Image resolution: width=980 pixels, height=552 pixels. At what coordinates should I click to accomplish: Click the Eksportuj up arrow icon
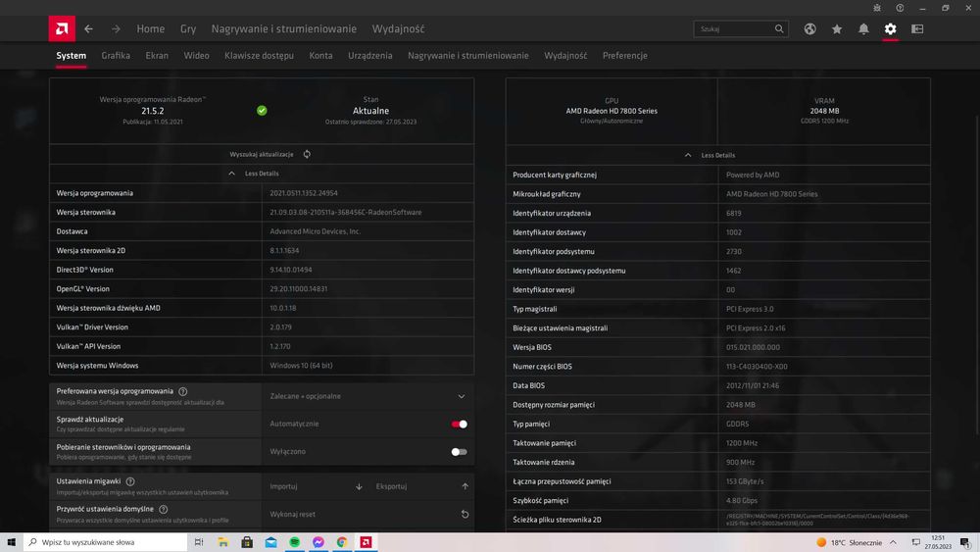point(465,486)
